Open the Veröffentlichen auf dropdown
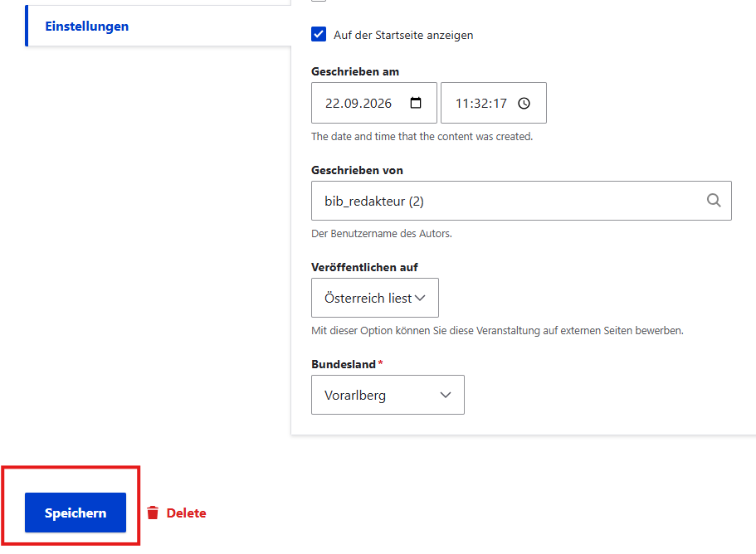756x554 pixels. click(375, 298)
